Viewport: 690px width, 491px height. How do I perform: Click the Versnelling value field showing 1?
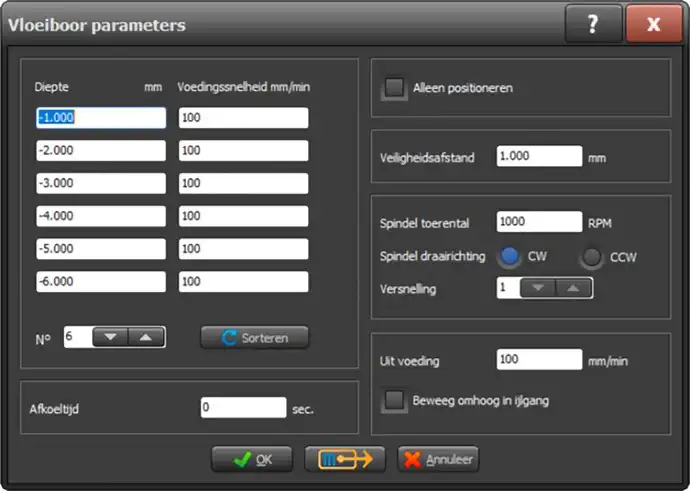508,288
